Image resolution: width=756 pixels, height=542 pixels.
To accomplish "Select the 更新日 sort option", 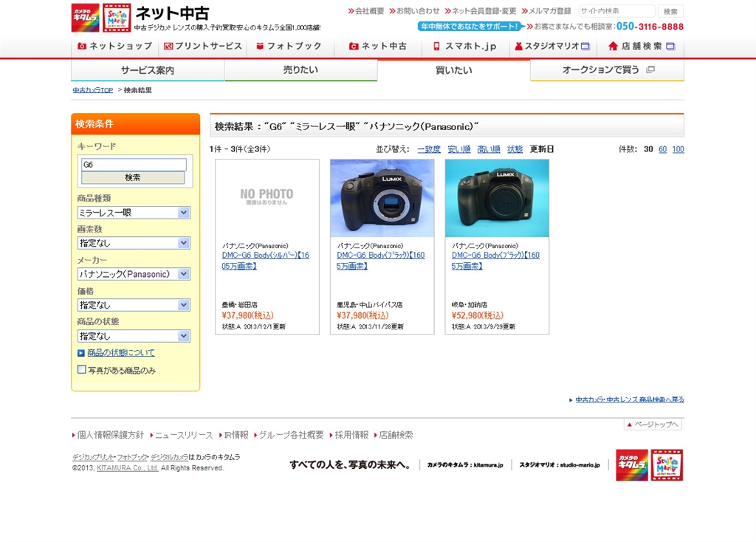I will (x=542, y=149).
